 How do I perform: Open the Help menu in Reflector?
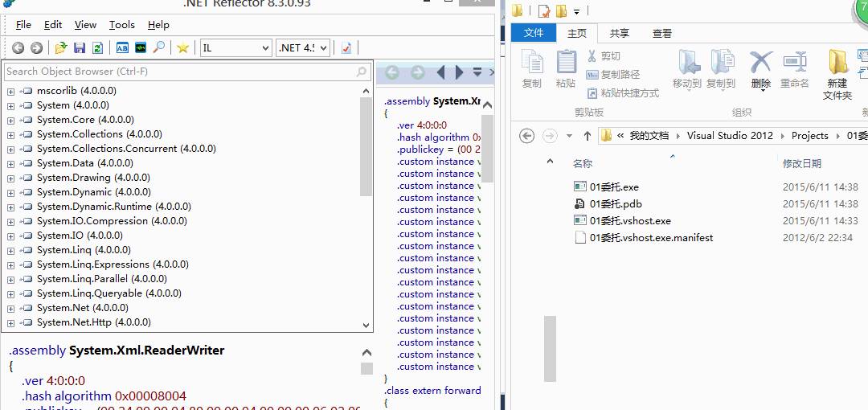tap(158, 25)
